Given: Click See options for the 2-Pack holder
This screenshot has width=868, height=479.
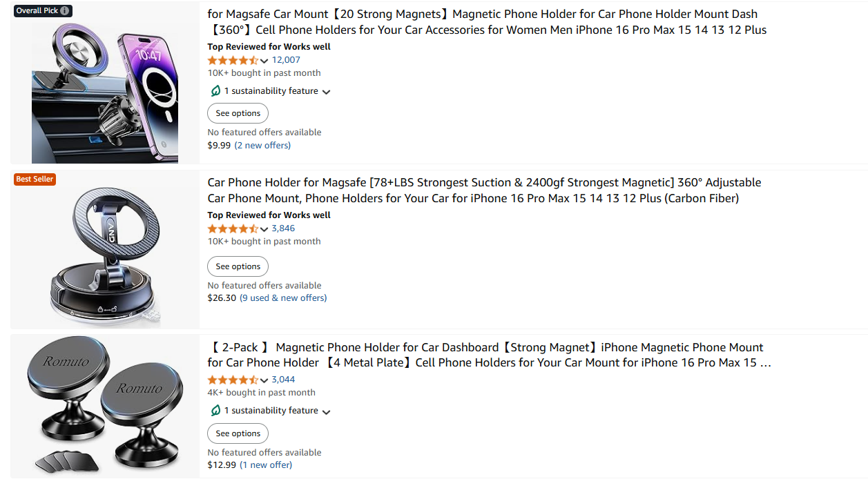Looking at the screenshot, I should click(x=238, y=433).
